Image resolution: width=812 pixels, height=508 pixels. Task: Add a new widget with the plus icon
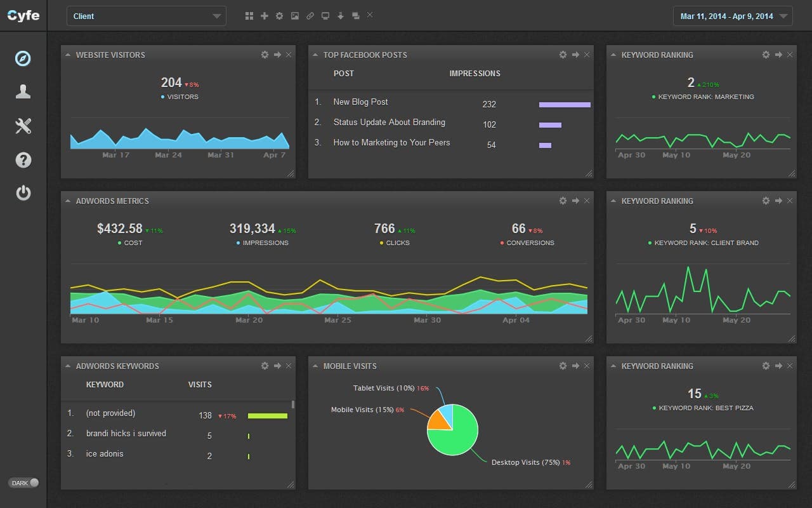[x=265, y=15]
